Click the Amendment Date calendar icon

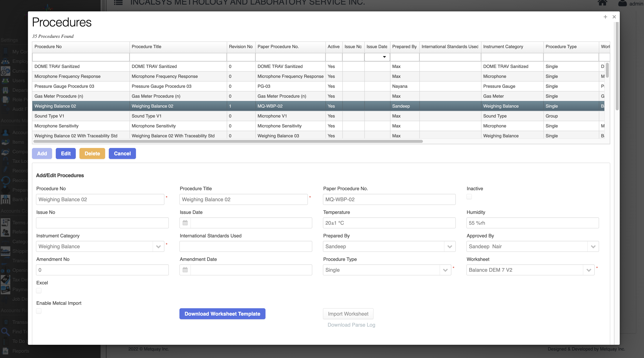pyautogui.click(x=185, y=270)
